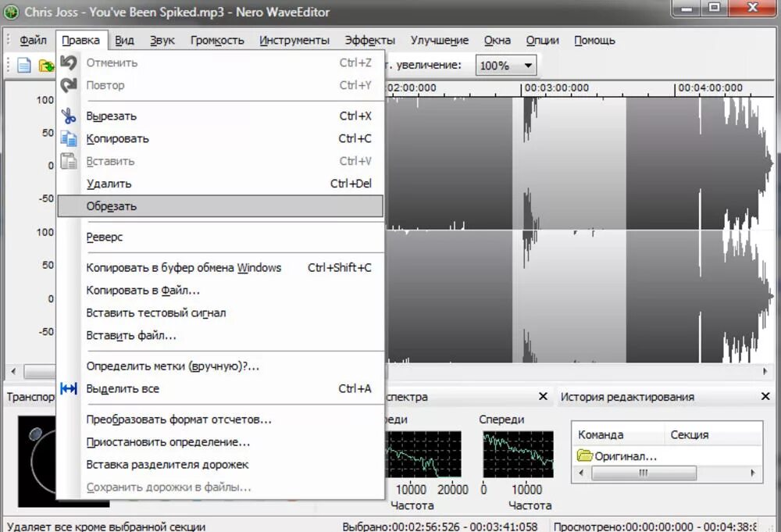Click the Выбрано selection range status text
Screen dimensions: 781x532
point(440,527)
